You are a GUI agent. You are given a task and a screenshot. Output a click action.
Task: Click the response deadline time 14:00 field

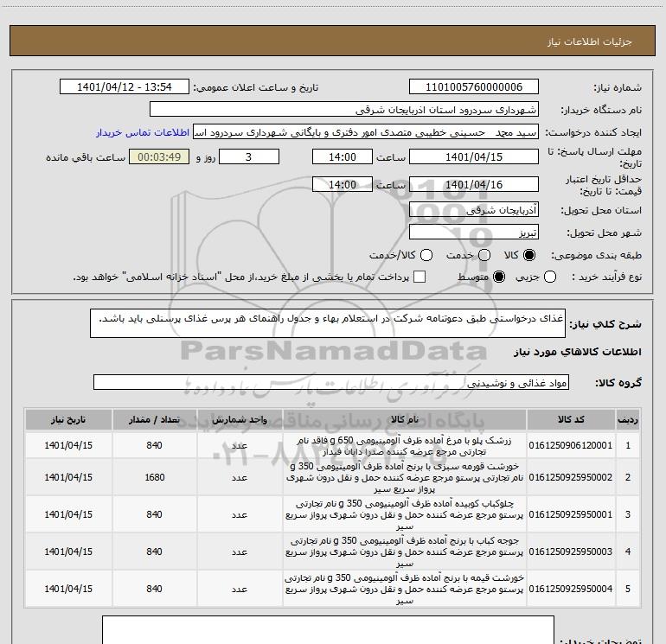coord(343,156)
